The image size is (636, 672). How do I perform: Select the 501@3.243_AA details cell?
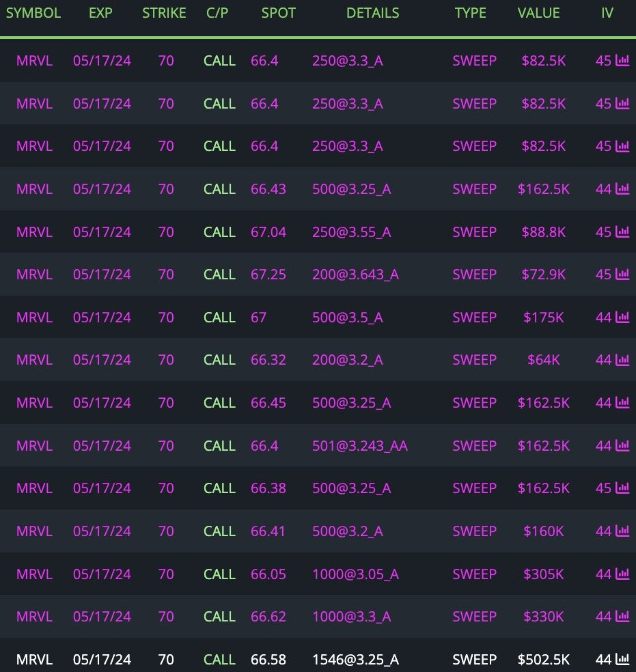pos(359,446)
